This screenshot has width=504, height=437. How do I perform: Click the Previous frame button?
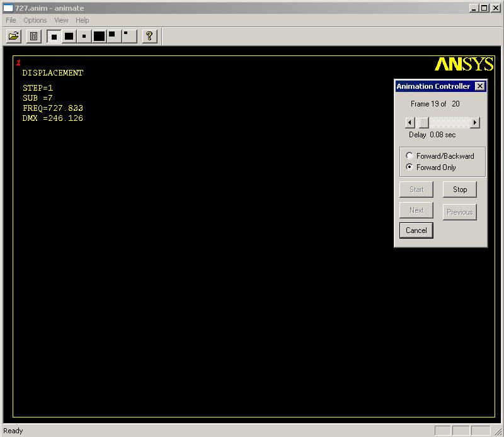click(x=460, y=212)
